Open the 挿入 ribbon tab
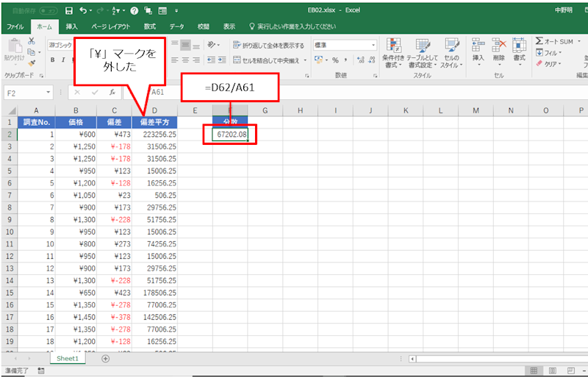The width and height of the screenshot is (588, 378). click(71, 26)
